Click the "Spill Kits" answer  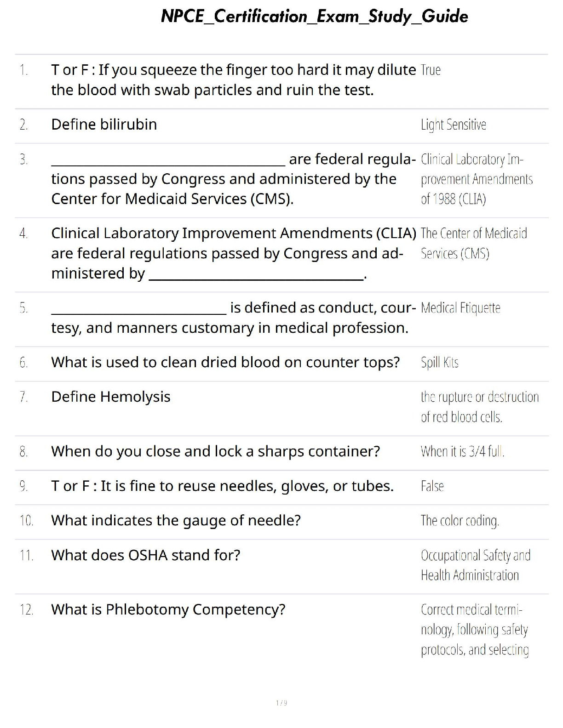point(439,363)
